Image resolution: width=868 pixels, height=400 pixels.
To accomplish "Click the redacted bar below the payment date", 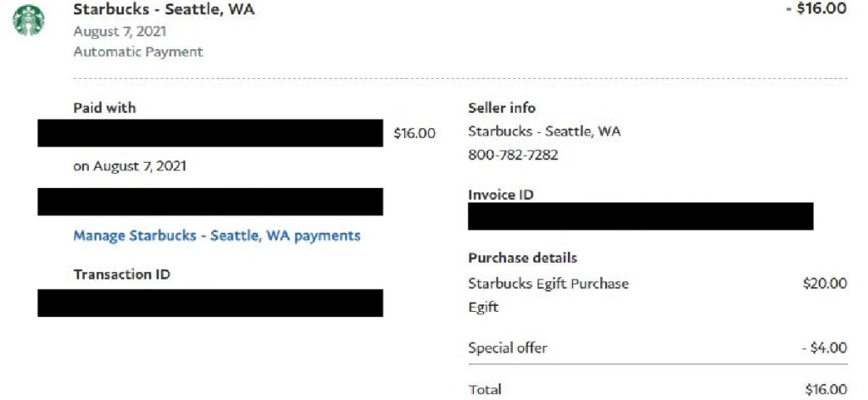I will pyautogui.click(x=210, y=202).
